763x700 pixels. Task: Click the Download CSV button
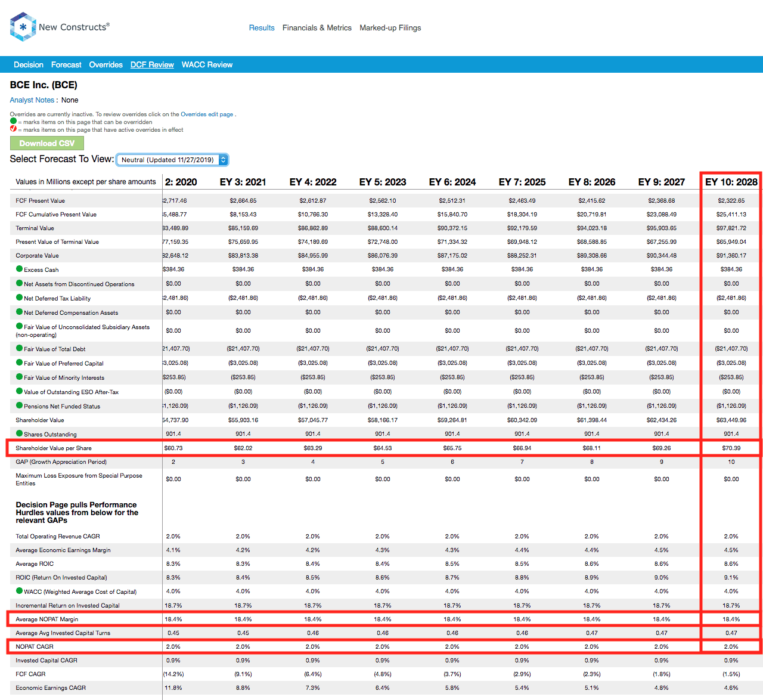(x=47, y=143)
